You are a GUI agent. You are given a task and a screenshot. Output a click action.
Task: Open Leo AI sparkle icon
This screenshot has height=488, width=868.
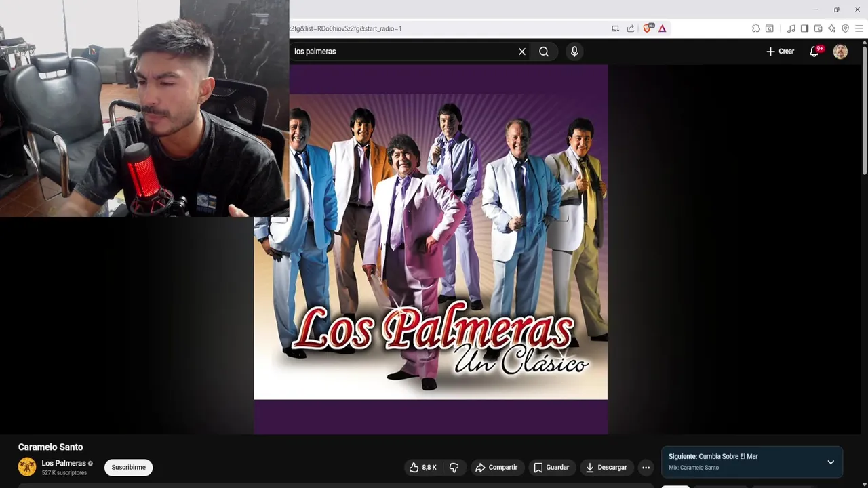pos(831,28)
